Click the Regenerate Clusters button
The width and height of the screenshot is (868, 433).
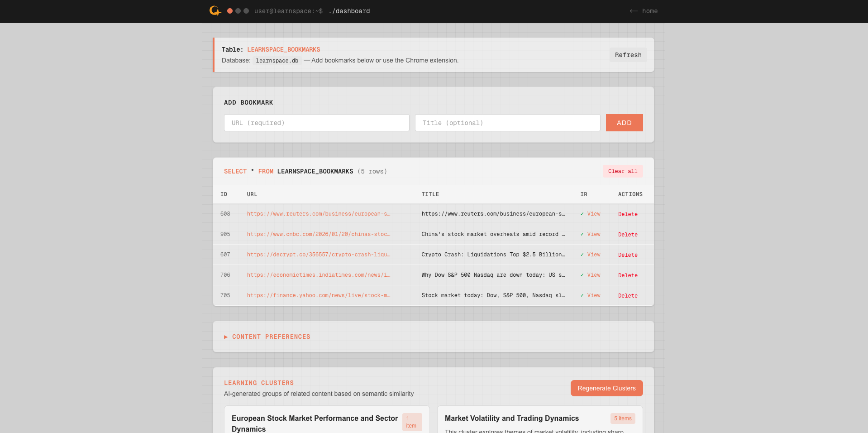point(606,388)
